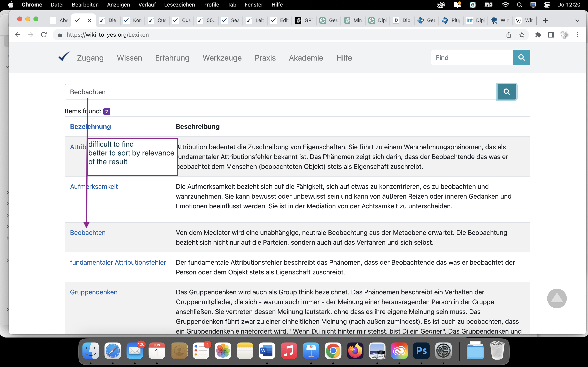Toggle Chrome side panel icon
The height and width of the screenshot is (367, 588).
tap(551, 35)
